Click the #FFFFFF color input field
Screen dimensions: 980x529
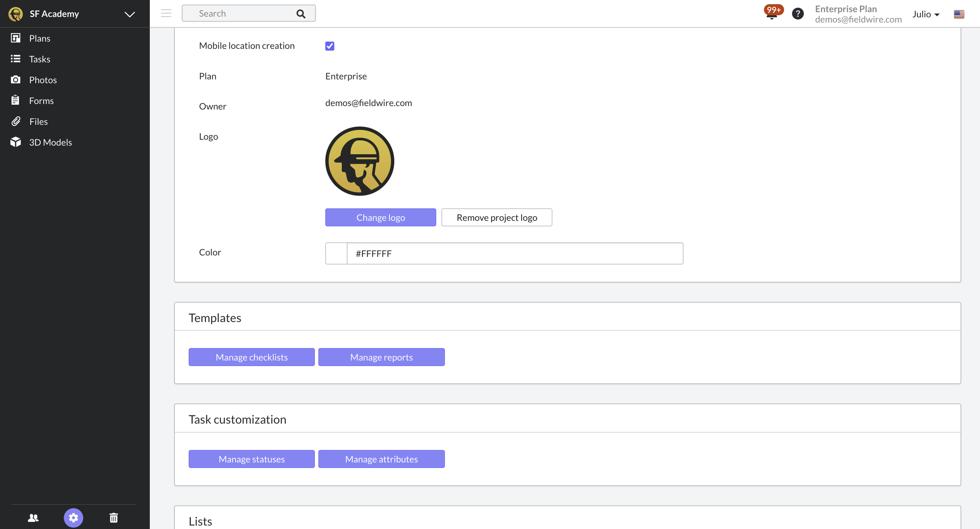(x=515, y=253)
